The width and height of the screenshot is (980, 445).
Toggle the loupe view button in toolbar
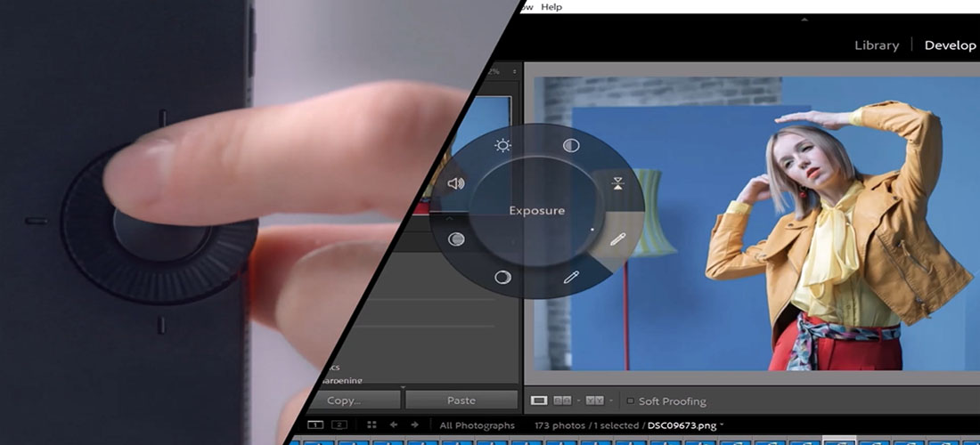(538, 401)
